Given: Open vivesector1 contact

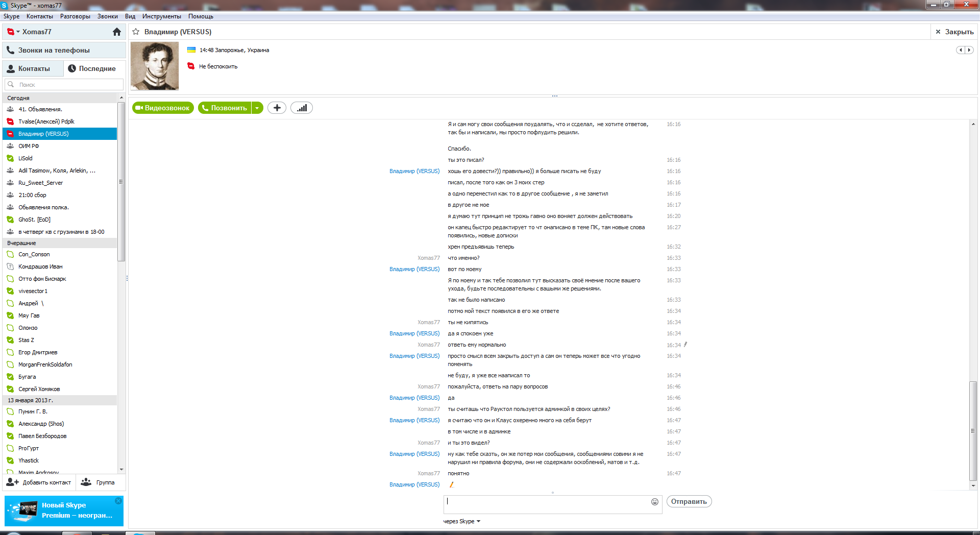Looking at the screenshot, I should coord(60,291).
